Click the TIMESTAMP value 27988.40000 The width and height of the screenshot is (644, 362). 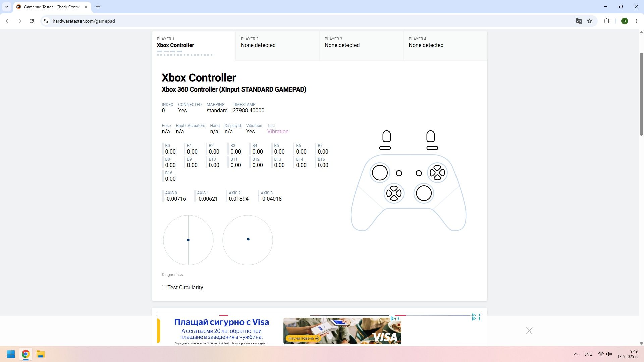[249, 111]
